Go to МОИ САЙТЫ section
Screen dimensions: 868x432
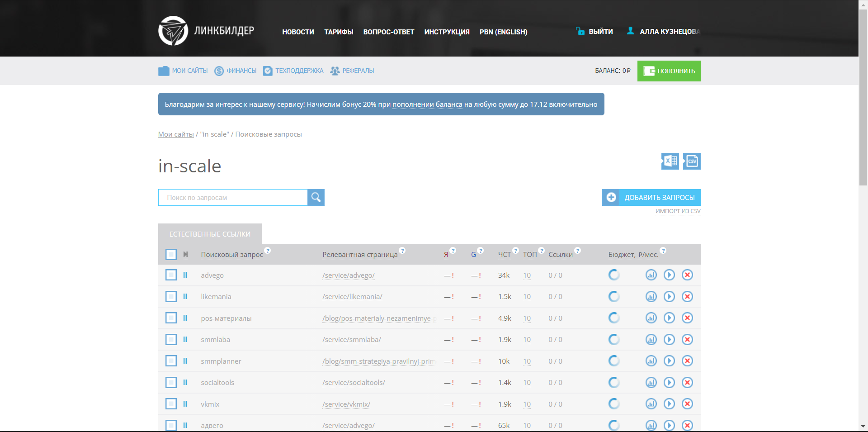pyautogui.click(x=183, y=71)
